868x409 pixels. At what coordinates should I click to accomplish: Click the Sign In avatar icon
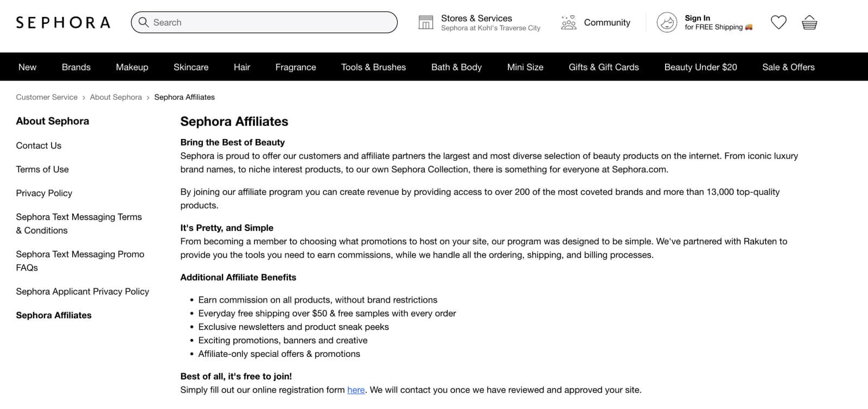pos(667,22)
